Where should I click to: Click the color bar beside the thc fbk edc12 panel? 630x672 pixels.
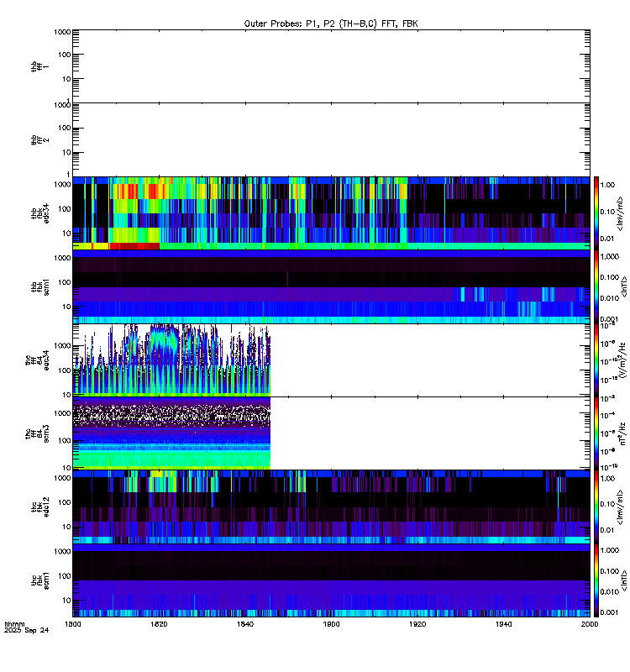point(596,507)
